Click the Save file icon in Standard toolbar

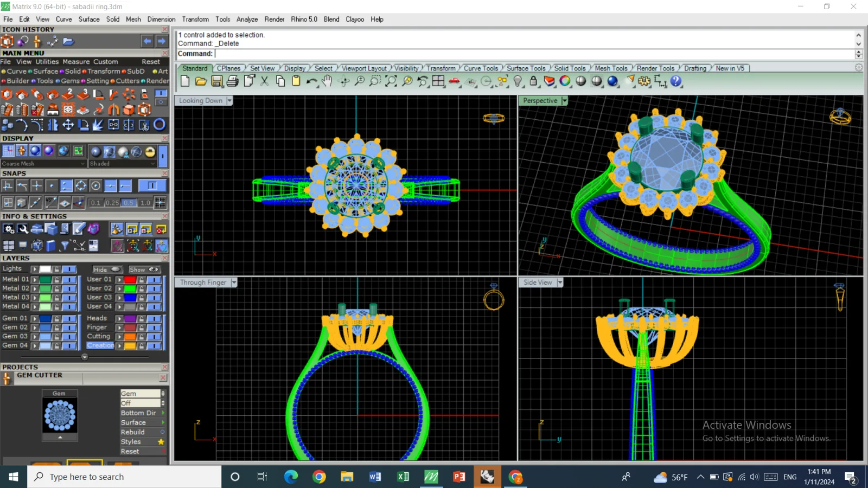(x=217, y=81)
